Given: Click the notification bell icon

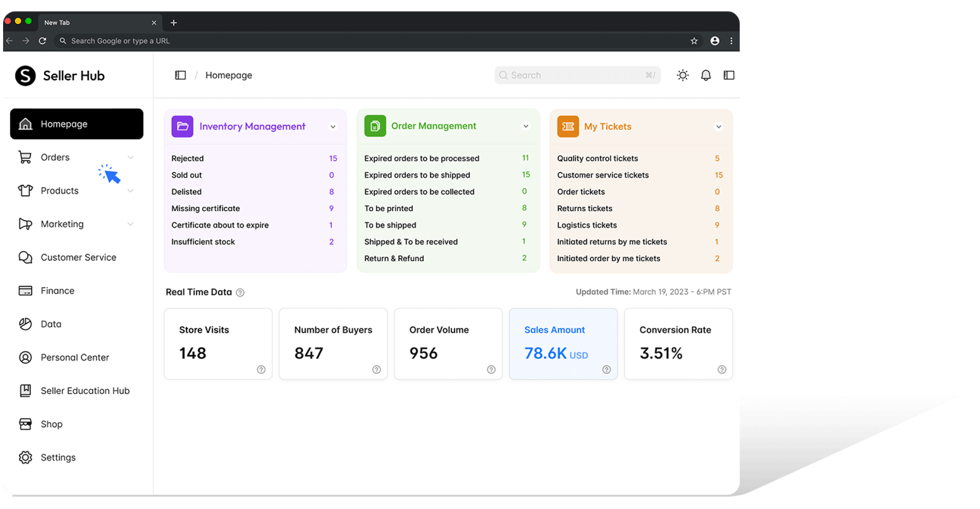Looking at the screenshot, I should coord(705,75).
